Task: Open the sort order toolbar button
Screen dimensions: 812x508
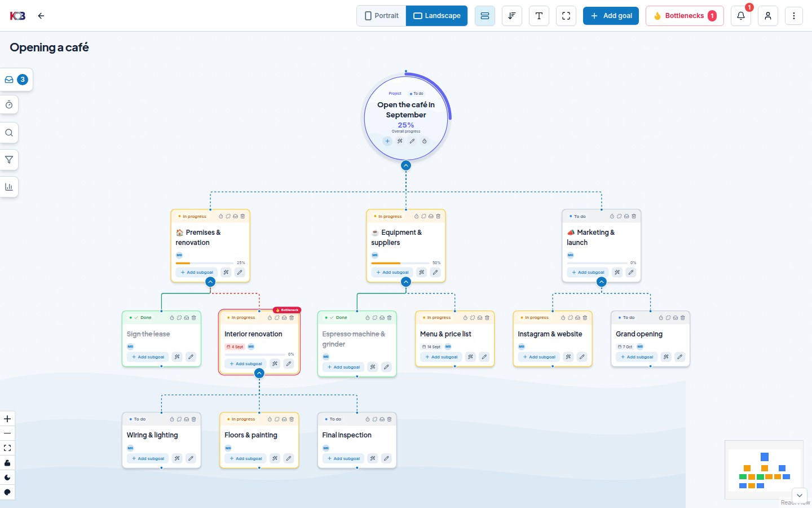Action: pyautogui.click(x=512, y=16)
